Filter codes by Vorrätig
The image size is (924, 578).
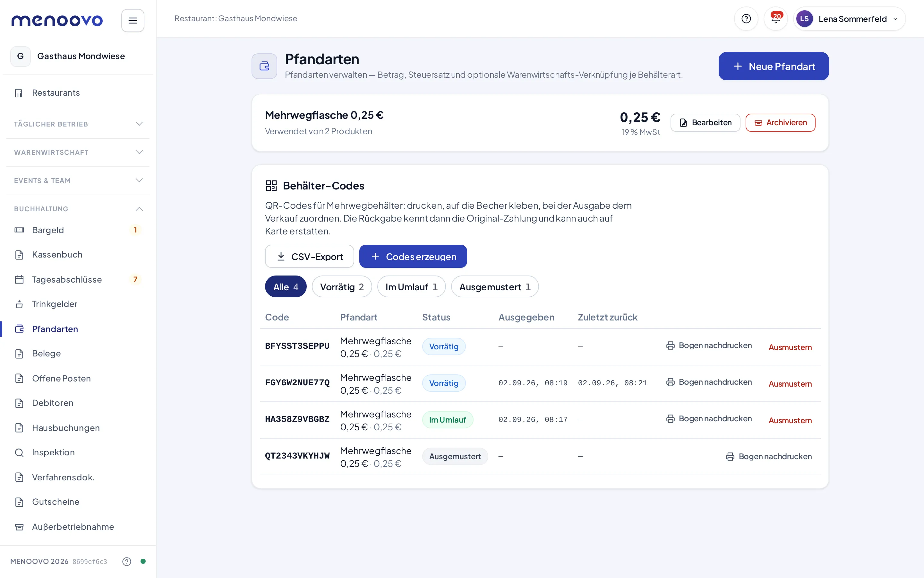[342, 287]
